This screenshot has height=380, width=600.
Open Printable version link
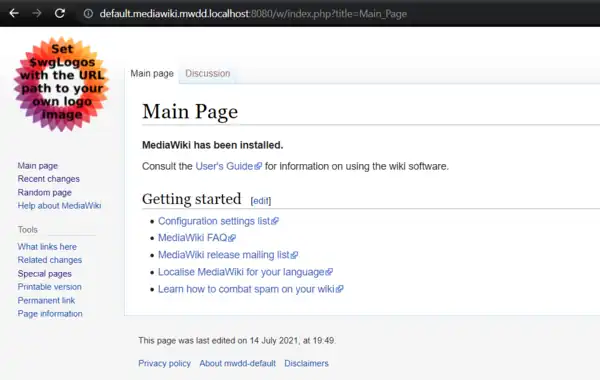(x=49, y=287)
